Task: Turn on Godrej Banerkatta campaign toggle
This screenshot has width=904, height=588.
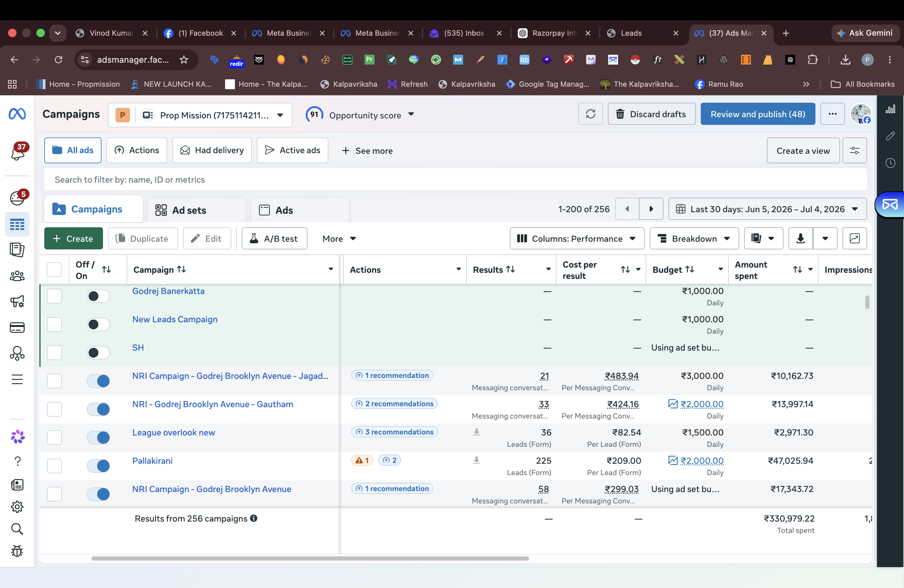Action: pyautogui.click(x=98, y=296)
